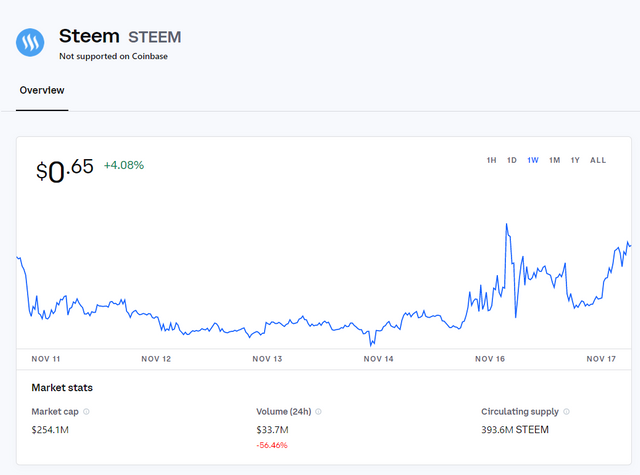
Task: Select the 1M chart range
Action: coord(554,160)
